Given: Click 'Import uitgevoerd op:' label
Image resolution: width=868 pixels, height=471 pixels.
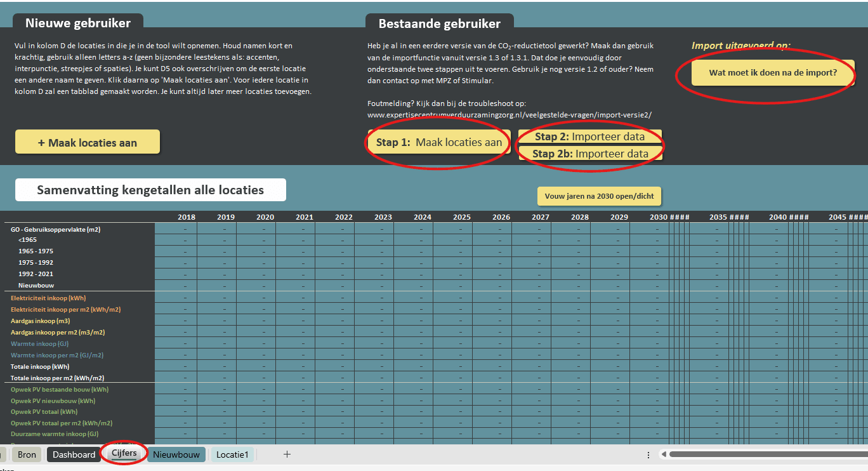Looking at the screenshot, I should point(741,46).
